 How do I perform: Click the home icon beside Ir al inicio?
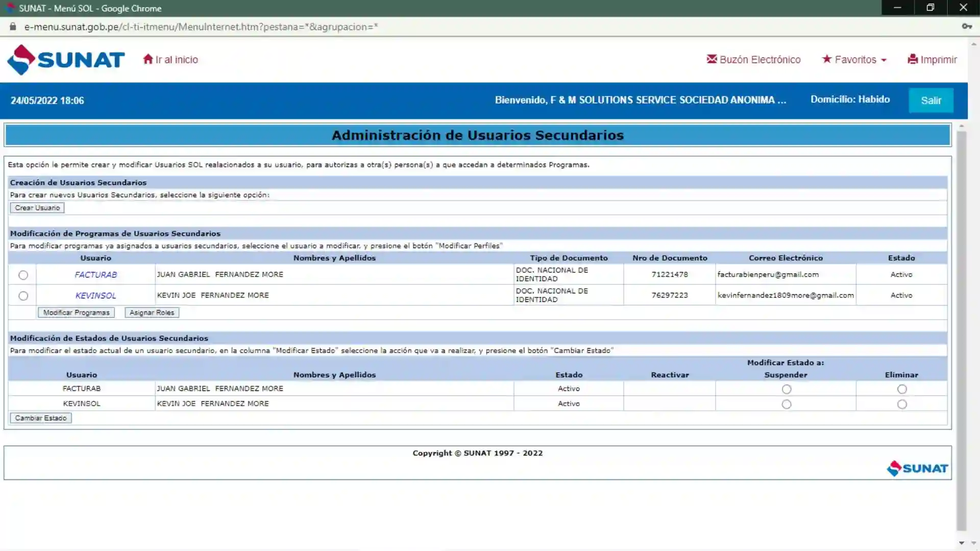pyautogui.click(x=148, y=59)
